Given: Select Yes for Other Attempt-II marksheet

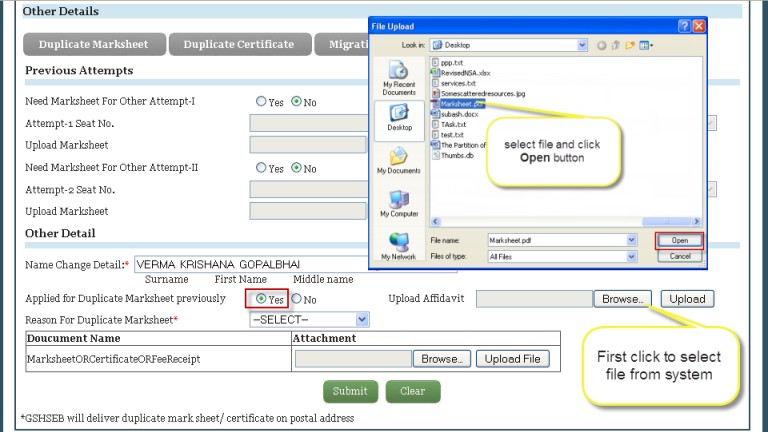Looking at the screenshot, I should (262, 168).
